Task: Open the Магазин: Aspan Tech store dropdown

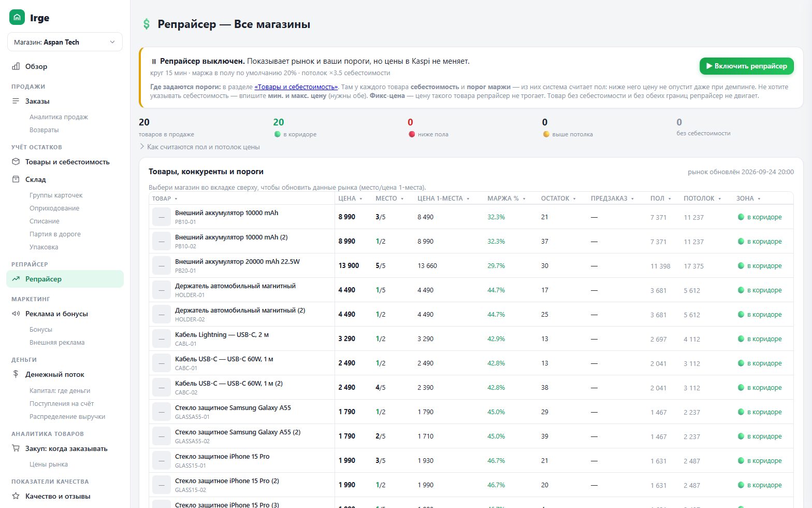Action: click(x=65, y=42)
